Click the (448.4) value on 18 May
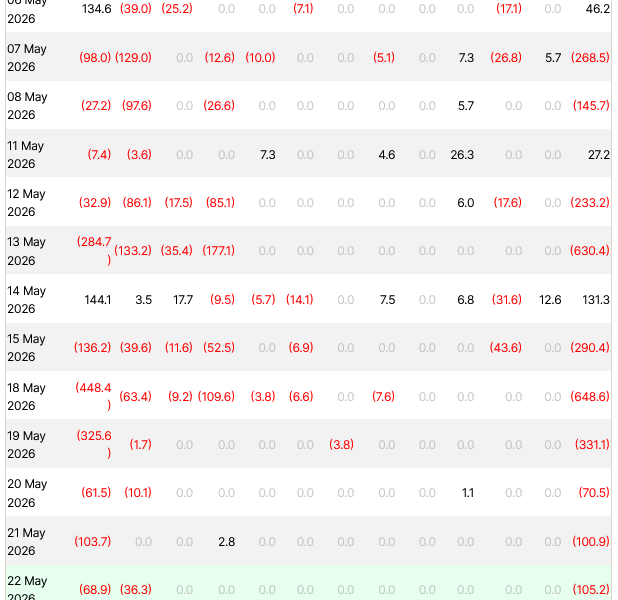The width and height of the screenshot is (618, 600). point(93,397)
